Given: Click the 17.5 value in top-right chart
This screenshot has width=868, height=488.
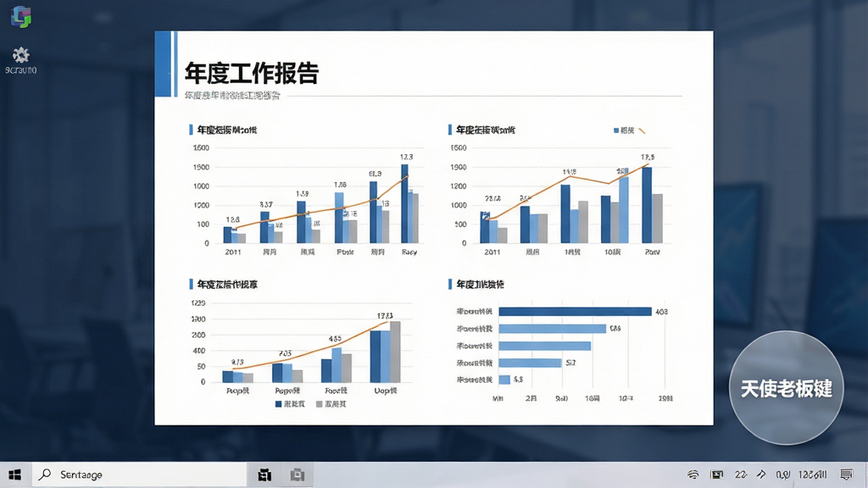Looking at the screenshot, I should (648, 157).
